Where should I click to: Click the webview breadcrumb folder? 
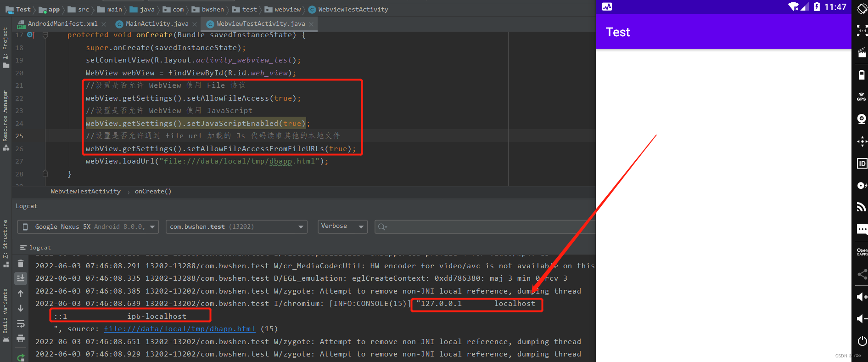tap(283, 9)
